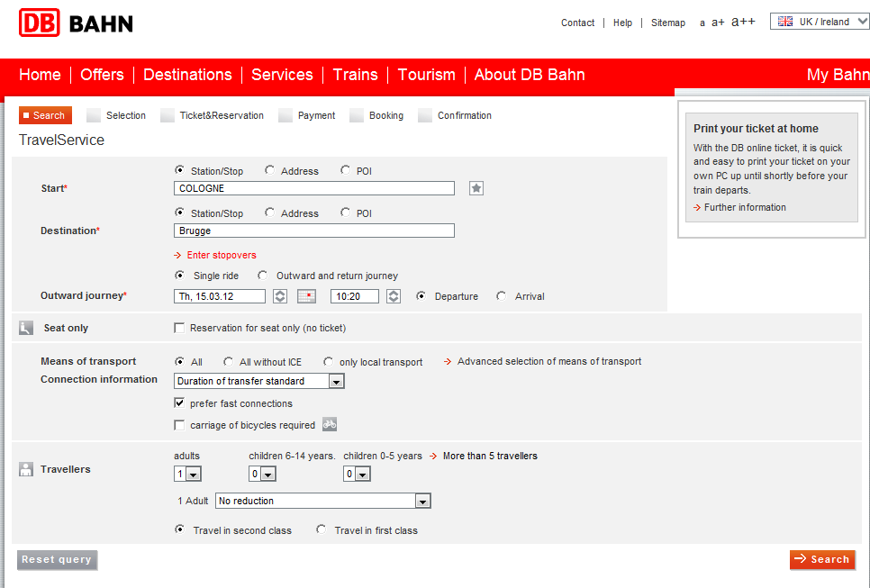The height and width of the screenshot is (588, 870).
Task: Open the children 0-5 years dropdown
Action: [357, 474]
